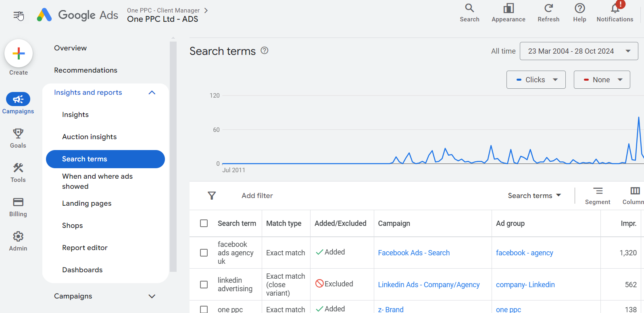Viewport: 644px width, 313px height.
Task: Go to Overview page
Action: (71, 48)
